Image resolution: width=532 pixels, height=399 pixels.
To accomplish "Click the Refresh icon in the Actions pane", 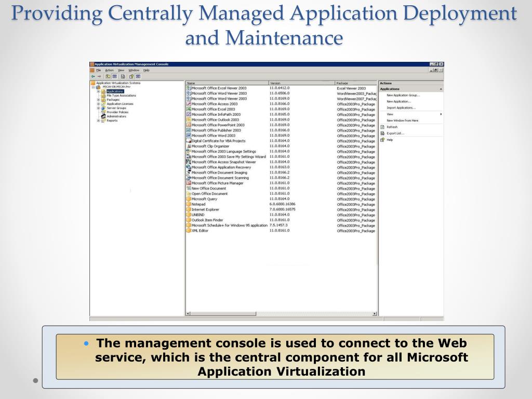I will coord(383,127).
